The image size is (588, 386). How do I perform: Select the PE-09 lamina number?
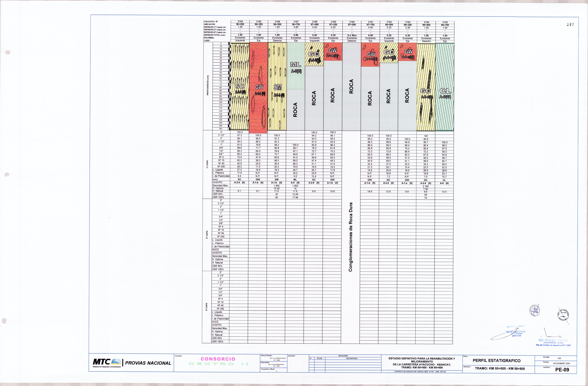click(562, 370)
